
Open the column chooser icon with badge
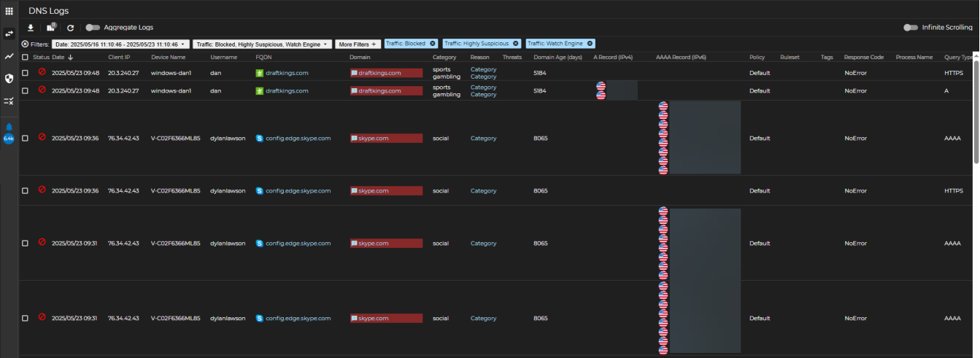(51, 28)
